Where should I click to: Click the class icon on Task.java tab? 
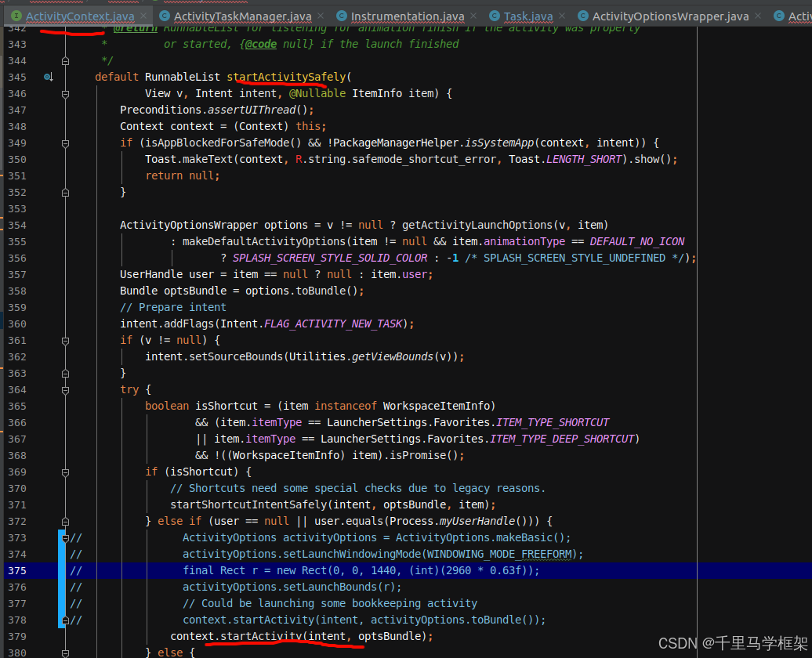click(x=494, y=16)
